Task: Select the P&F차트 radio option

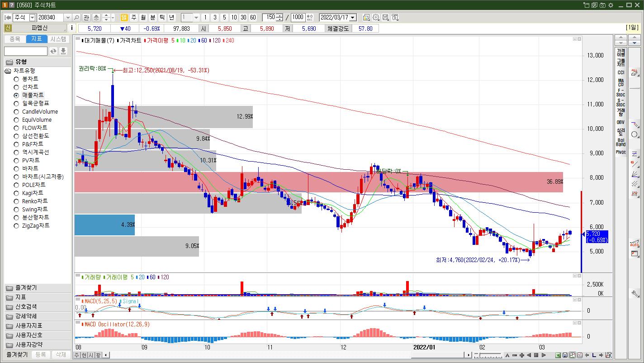Action: pyautogui.click(x=16, y=144)
